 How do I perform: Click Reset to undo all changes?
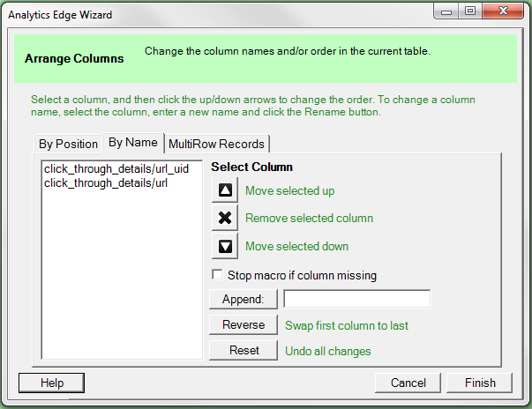[244, 351]
